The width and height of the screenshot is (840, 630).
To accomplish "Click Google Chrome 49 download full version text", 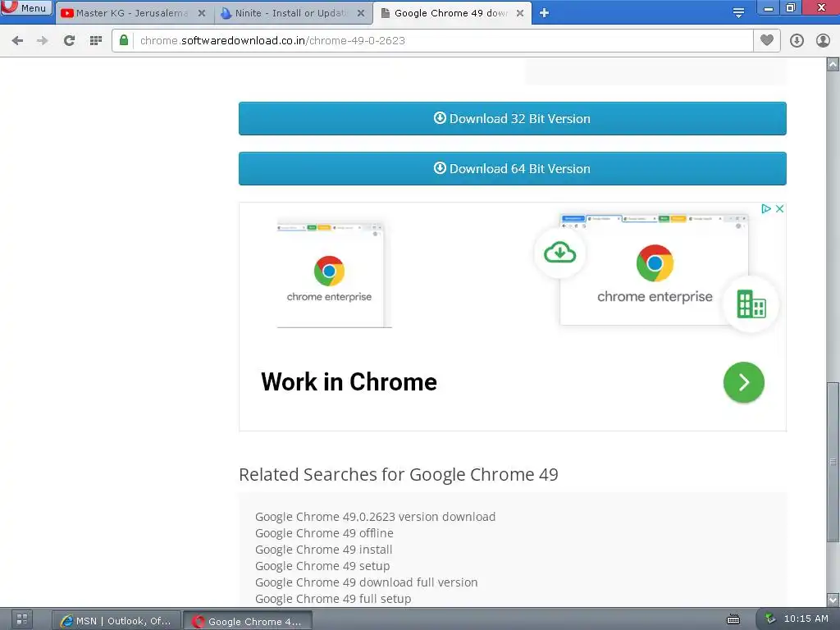I will (x=367, y=582).
